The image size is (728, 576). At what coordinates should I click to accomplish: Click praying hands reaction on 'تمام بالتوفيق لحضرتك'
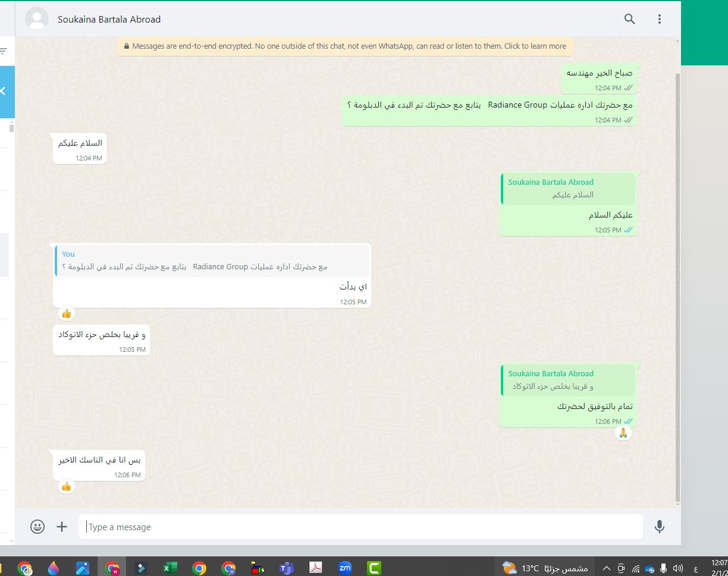click(623, 433)
